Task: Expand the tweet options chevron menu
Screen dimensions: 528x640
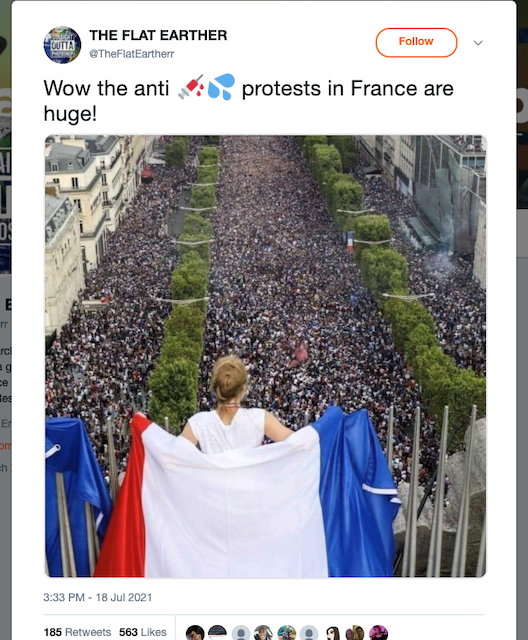Action: [478, 43]
